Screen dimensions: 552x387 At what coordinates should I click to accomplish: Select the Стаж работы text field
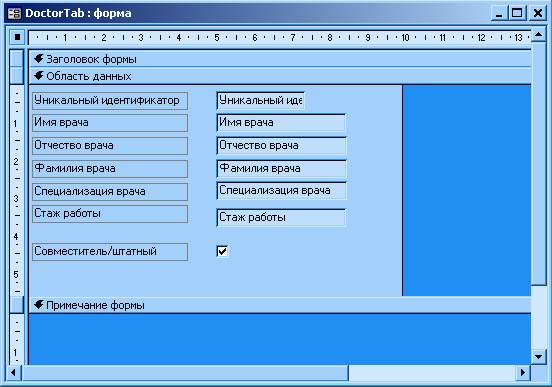pos(281,217)
